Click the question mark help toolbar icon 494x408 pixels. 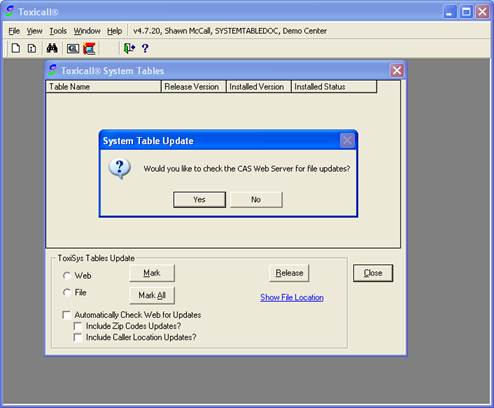click(x=145, y=48)
